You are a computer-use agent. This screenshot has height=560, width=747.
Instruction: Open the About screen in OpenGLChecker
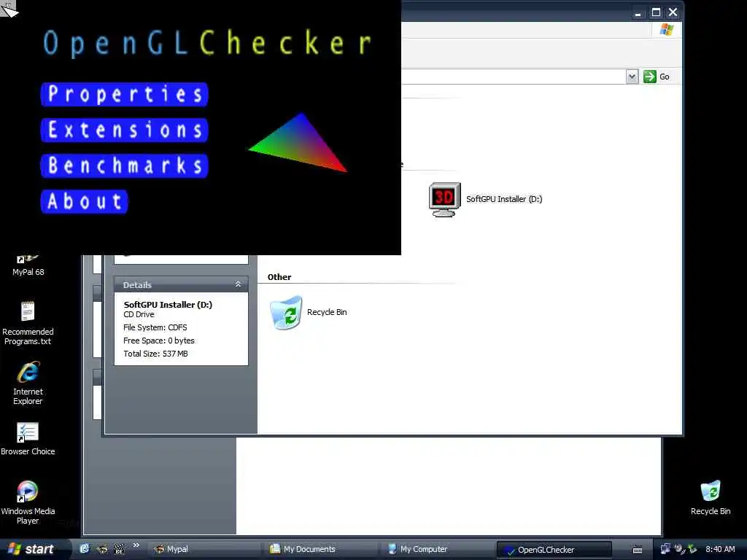85,201
